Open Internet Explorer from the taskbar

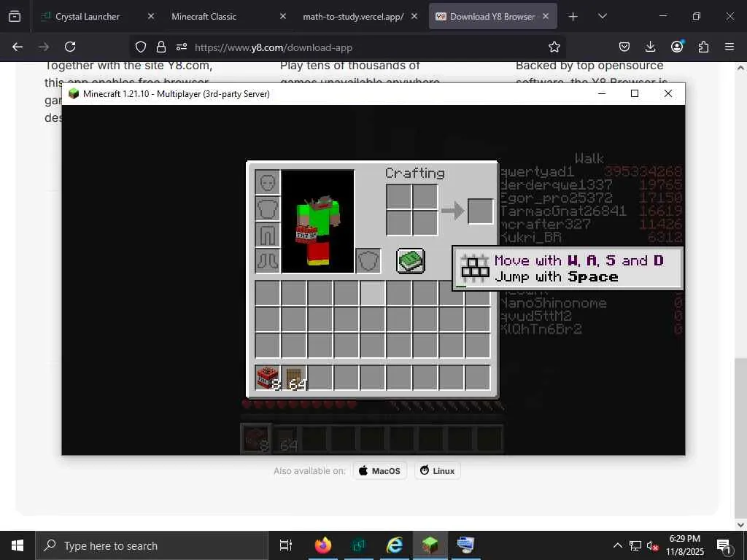point(394,545)
